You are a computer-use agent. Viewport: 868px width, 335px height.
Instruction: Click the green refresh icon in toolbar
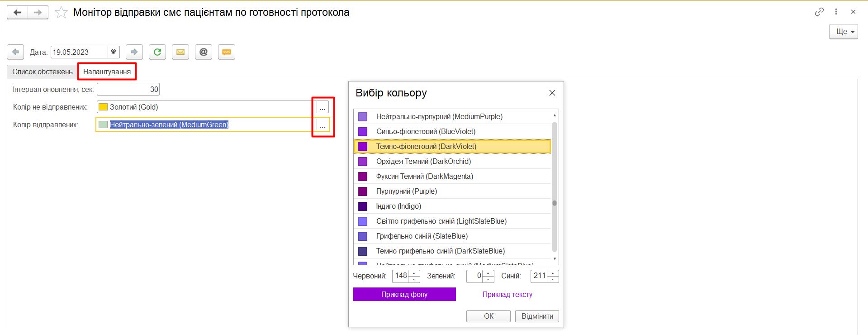point(157,52)
